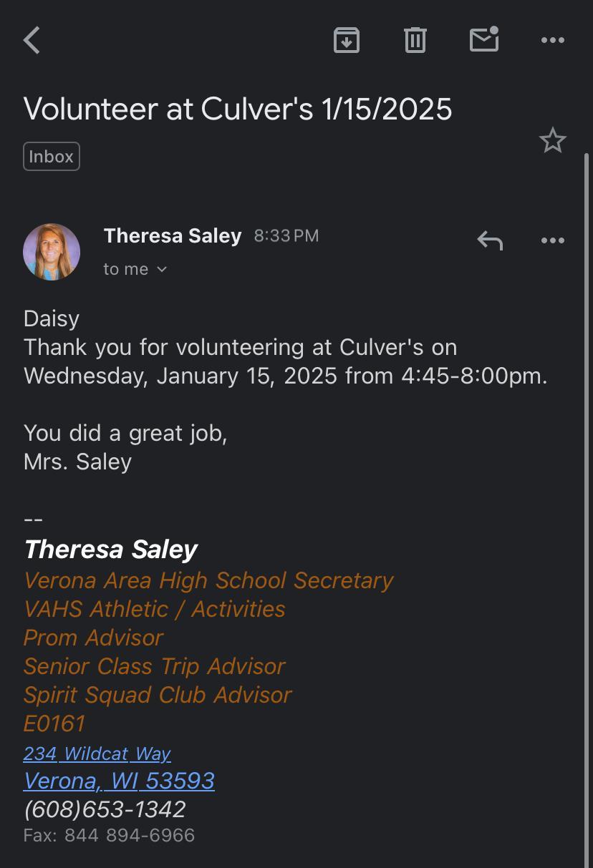Expand the "to me" recipient details
593x868 pixels.
pyautogui.click(x=135, y=269)
